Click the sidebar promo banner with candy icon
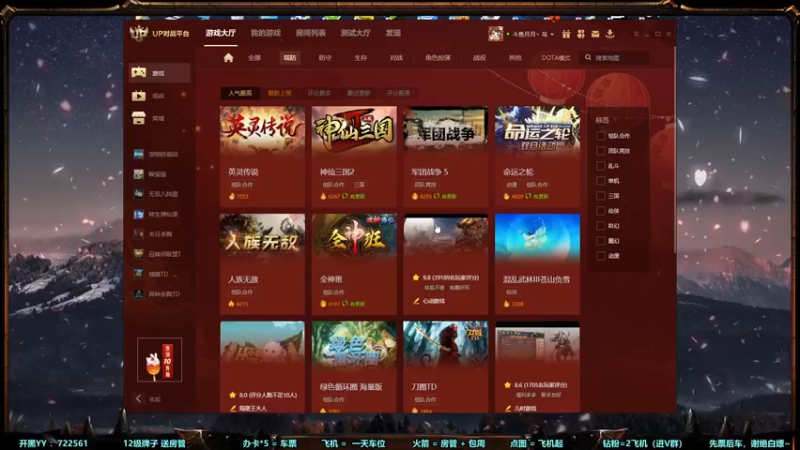This screenshot has height=450, width=800. [x=160, y=360]
